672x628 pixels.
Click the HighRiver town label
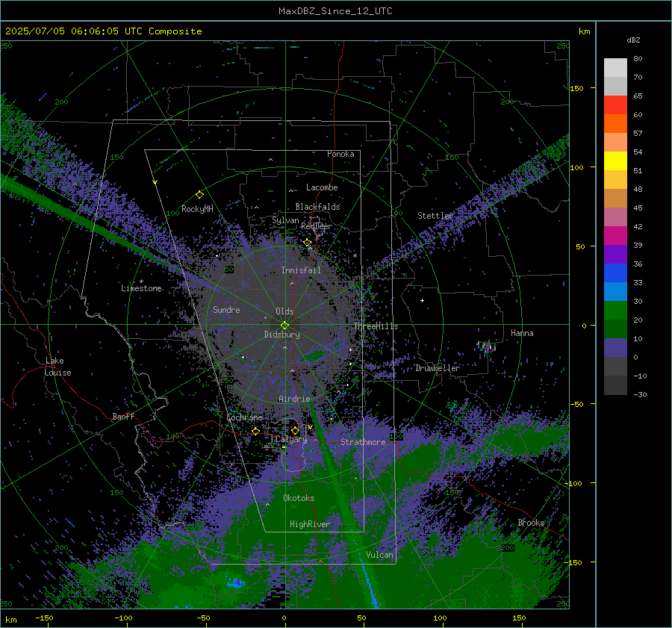310,524
